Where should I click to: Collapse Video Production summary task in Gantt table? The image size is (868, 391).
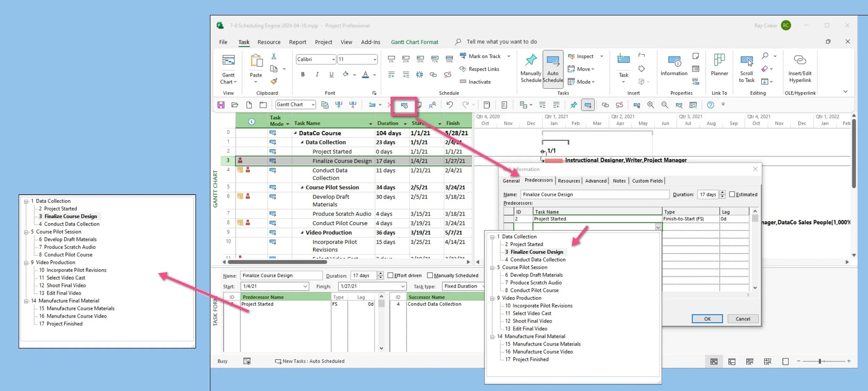coord(302,233)
